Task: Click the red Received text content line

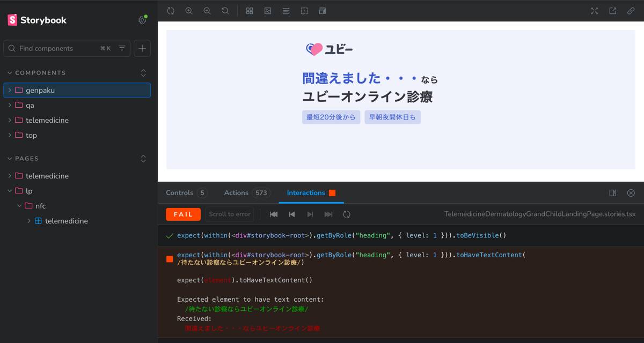Action: [252, 329]
